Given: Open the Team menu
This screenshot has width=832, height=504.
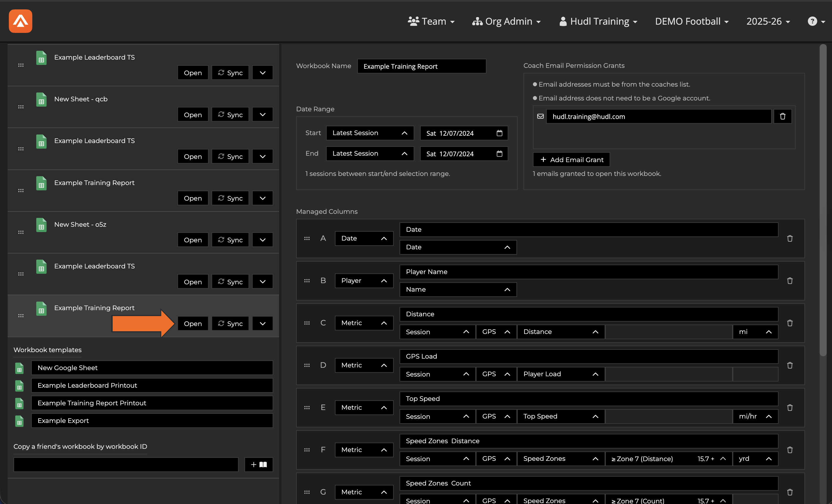Looking at the screenshot, I should tap(431, 21).
